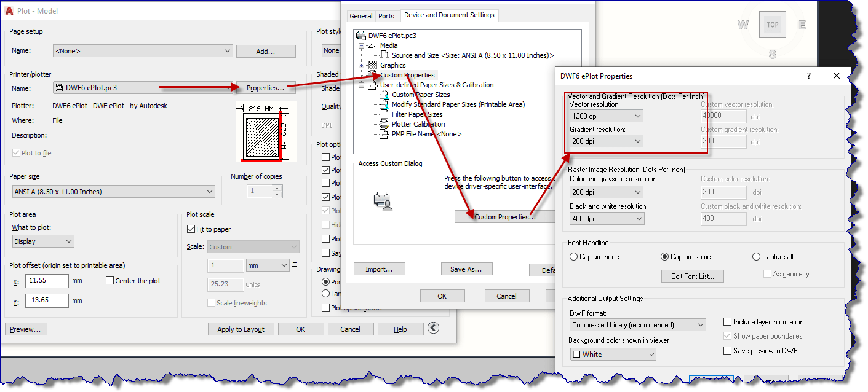Click the AutoCAD logo in the title bar
Image resolution: width=868 pixels, height=392 pixels.
(x=9, y=10)
